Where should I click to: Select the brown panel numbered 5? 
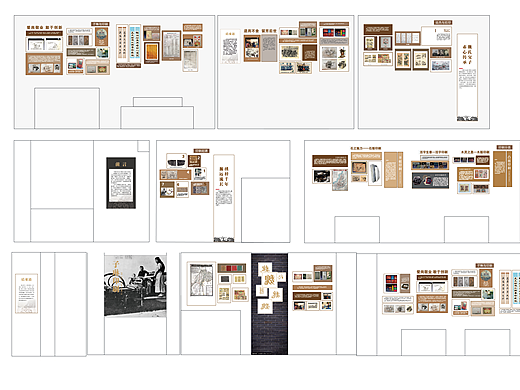(200, 188)
